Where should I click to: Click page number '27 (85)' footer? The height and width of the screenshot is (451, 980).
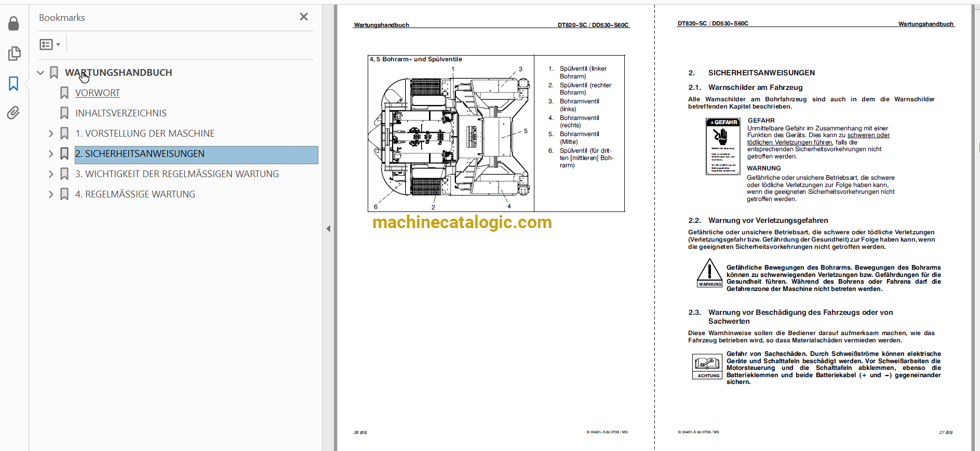(946, 432)
